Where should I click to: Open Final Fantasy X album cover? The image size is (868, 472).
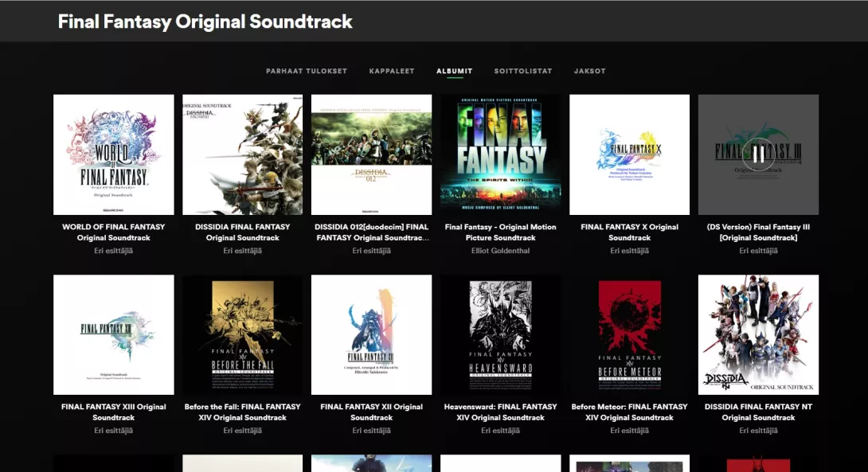(x=629, y=154)
